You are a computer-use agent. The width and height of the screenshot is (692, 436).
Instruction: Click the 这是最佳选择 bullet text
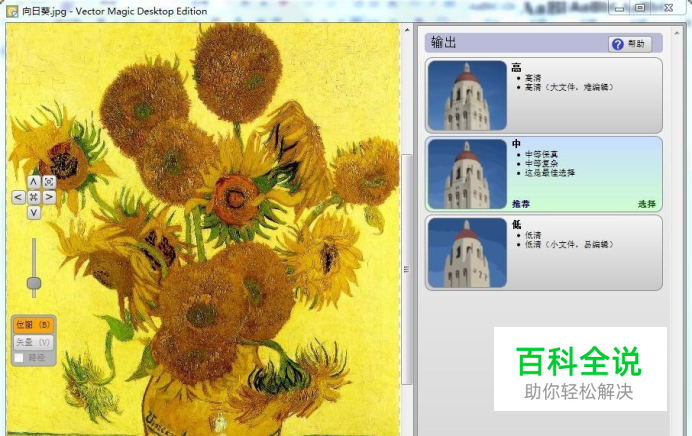tap(549, 173)
